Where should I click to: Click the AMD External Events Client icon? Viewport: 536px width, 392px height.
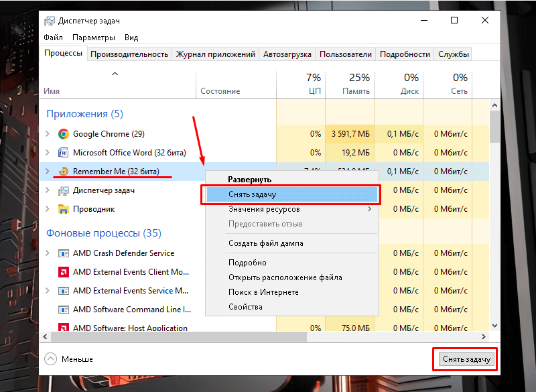(x=64, y=272)
